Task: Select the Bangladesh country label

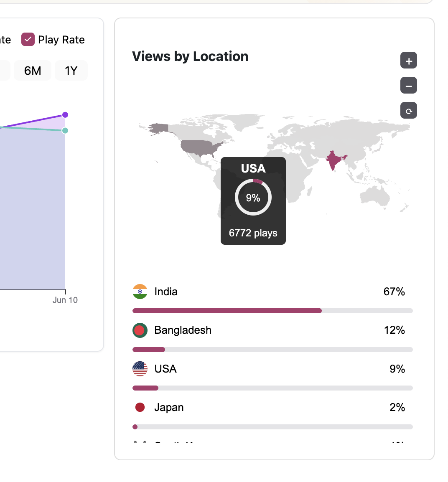Action: coord(183,330)
